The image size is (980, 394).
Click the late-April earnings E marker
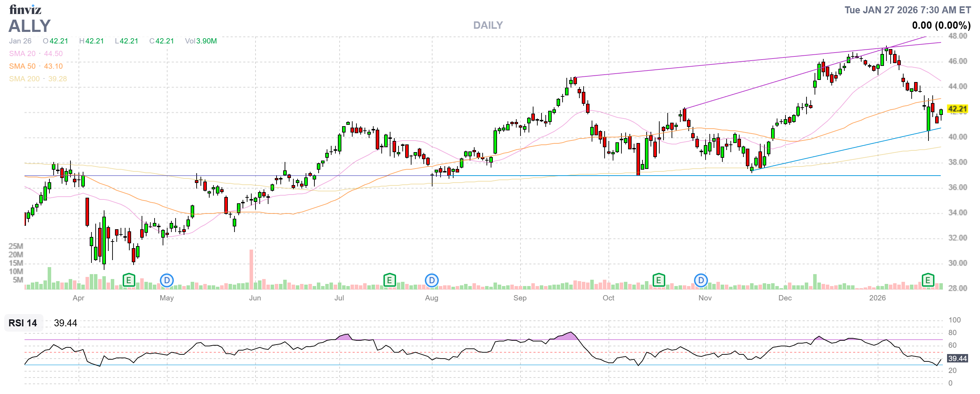tap(129, 280)
